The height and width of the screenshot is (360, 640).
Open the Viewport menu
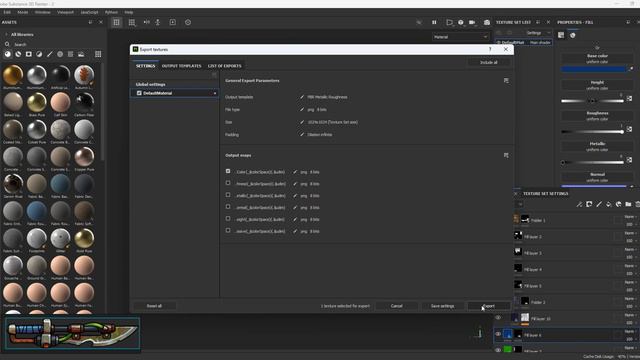(x=65, y=12)
